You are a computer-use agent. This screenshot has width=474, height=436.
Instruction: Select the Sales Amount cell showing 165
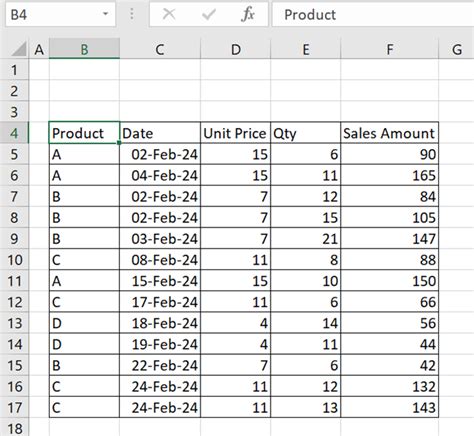[x=390, y=175]
